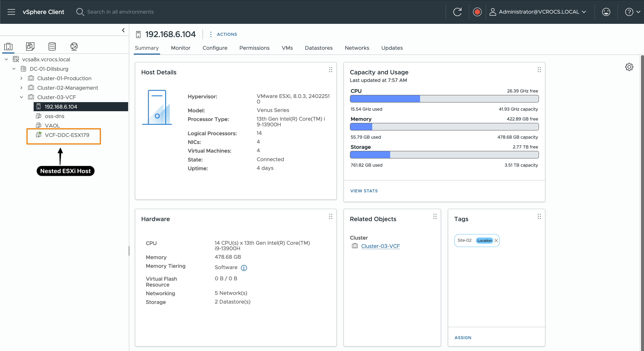Click the Memory Tiering info icon
Viewport: 644px width, 351px height.
point(244,268)
